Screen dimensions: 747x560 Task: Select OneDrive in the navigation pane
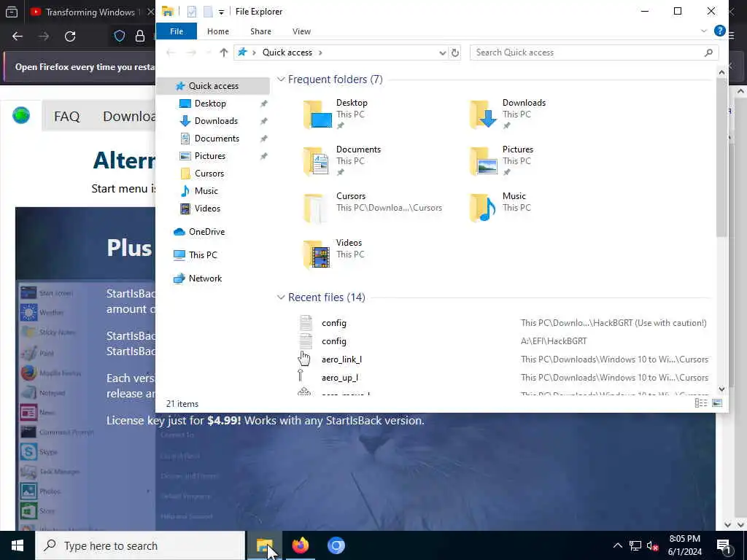[x=206, y=232]
